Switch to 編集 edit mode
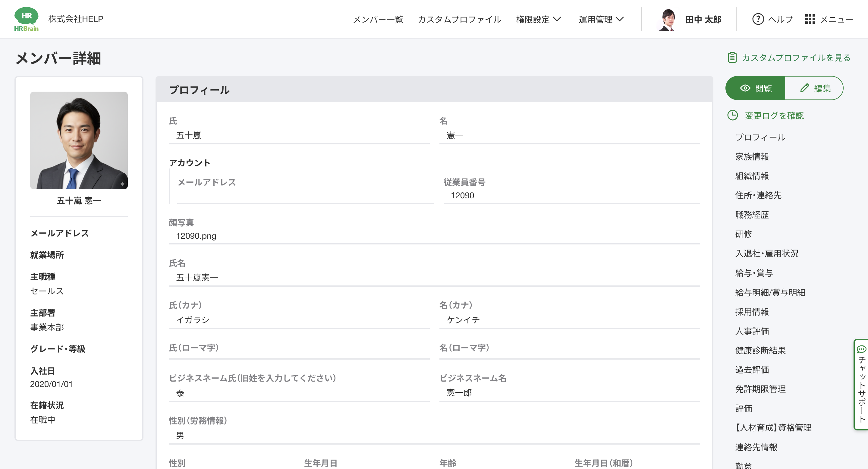Image resolution: width=868 pixels, height=469 pixels. click(x=814, y=88)
